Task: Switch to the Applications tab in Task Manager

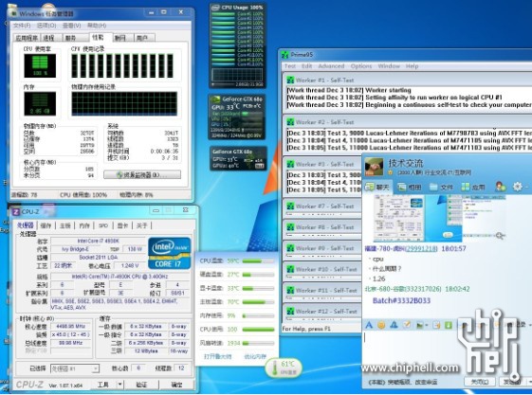Action: click(x=27, y=38)
